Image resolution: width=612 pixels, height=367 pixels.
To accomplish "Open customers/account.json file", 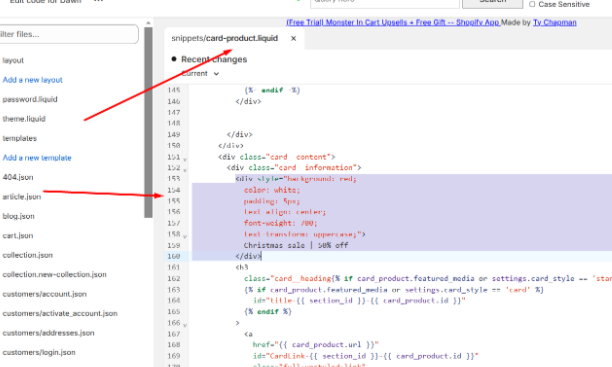I will [44, 294].
